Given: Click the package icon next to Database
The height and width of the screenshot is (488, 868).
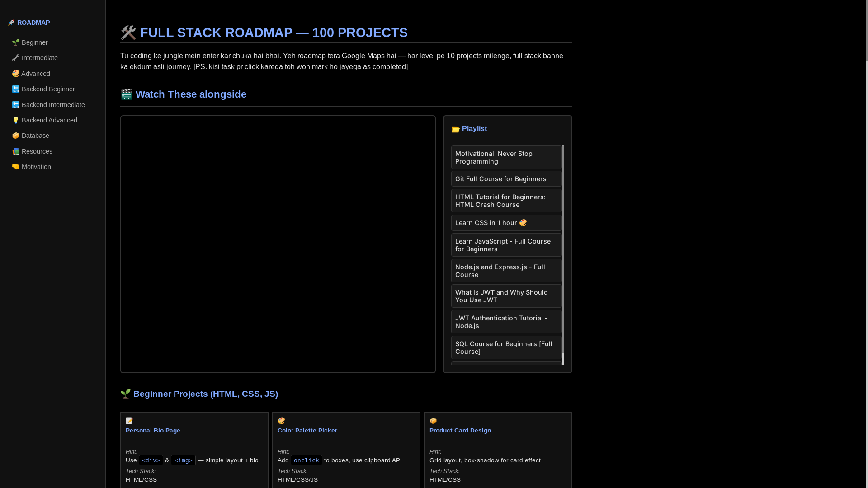Looking at the screenshot, I should 16,136.
